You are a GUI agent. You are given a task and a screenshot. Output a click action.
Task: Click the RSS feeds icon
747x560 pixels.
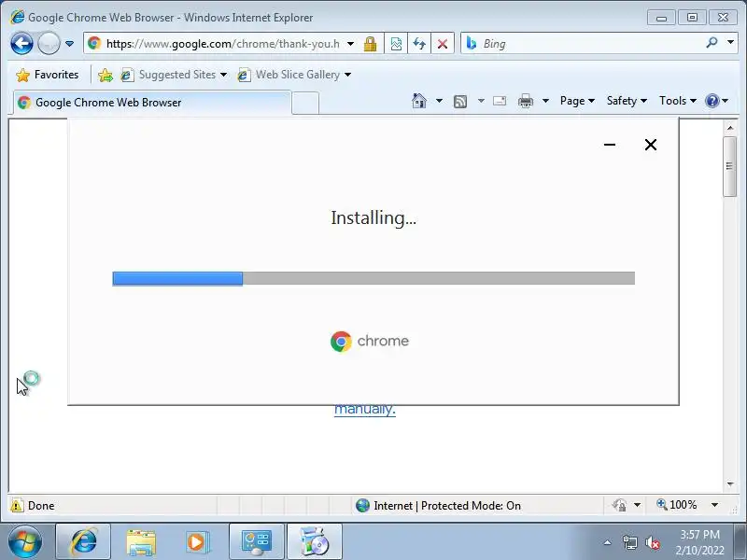[460, 101]
